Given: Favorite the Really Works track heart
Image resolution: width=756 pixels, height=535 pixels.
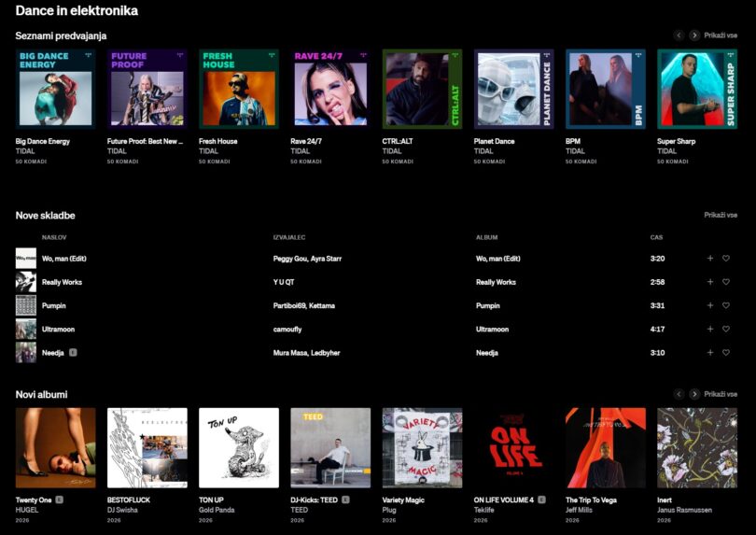Looking at the screenshot, I should pyautogui.click(x=725, y=282).
